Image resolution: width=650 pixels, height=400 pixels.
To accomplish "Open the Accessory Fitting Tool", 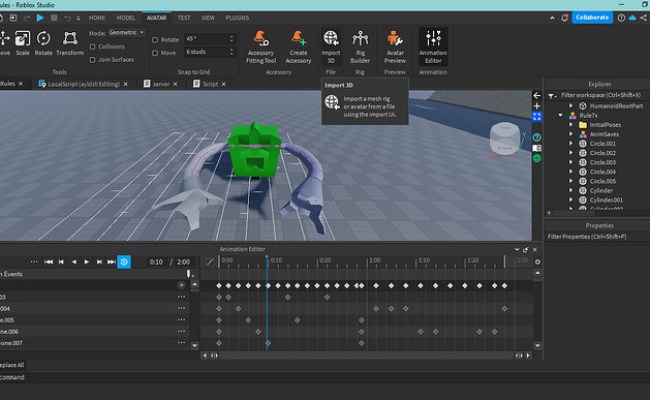I will [x=261, y=46].
